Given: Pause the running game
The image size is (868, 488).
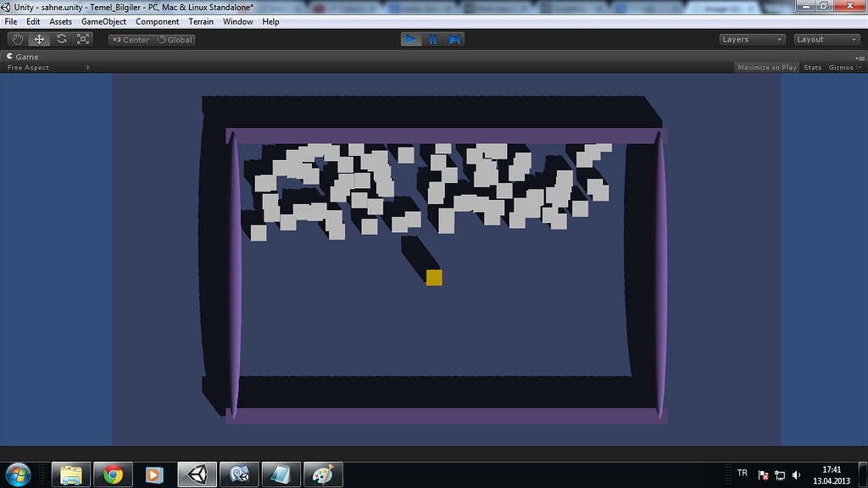Looking at the screenshot, I should [x=433, y=39].
